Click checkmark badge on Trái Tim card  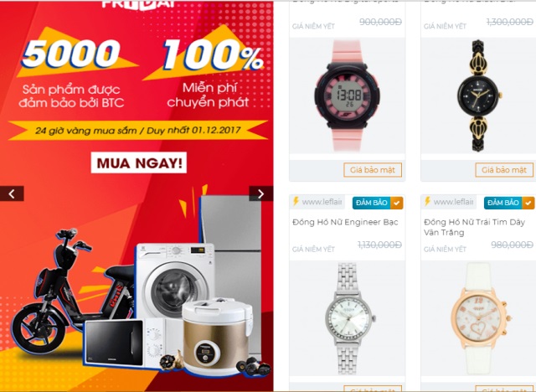click(x=528, y=203)
